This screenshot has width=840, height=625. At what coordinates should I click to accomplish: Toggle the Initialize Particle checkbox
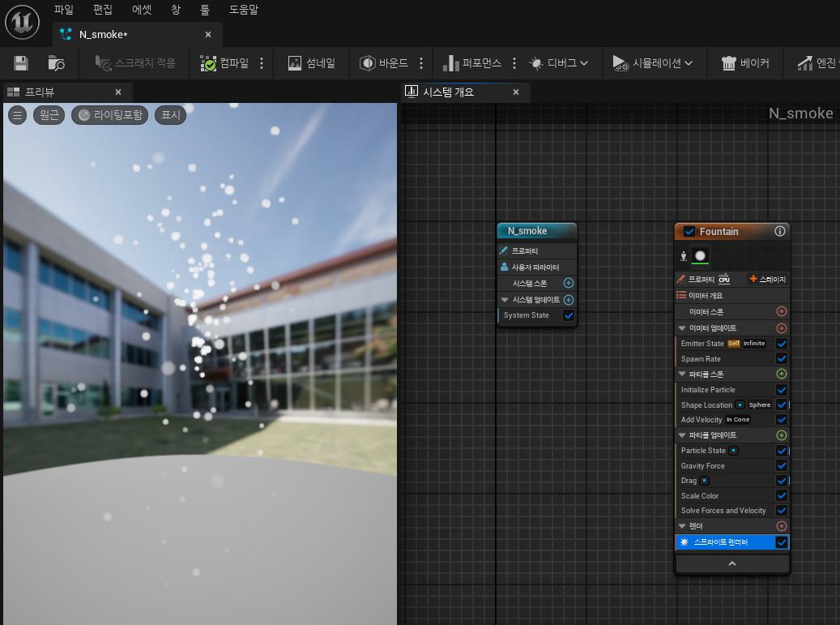[x=782, y=390]
